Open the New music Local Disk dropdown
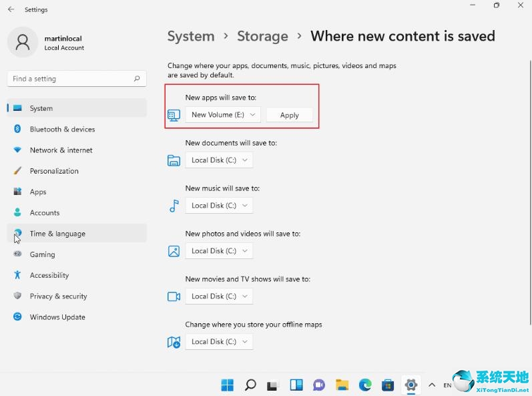The width and height of the screenshot is (532, 396). (219, 206)
